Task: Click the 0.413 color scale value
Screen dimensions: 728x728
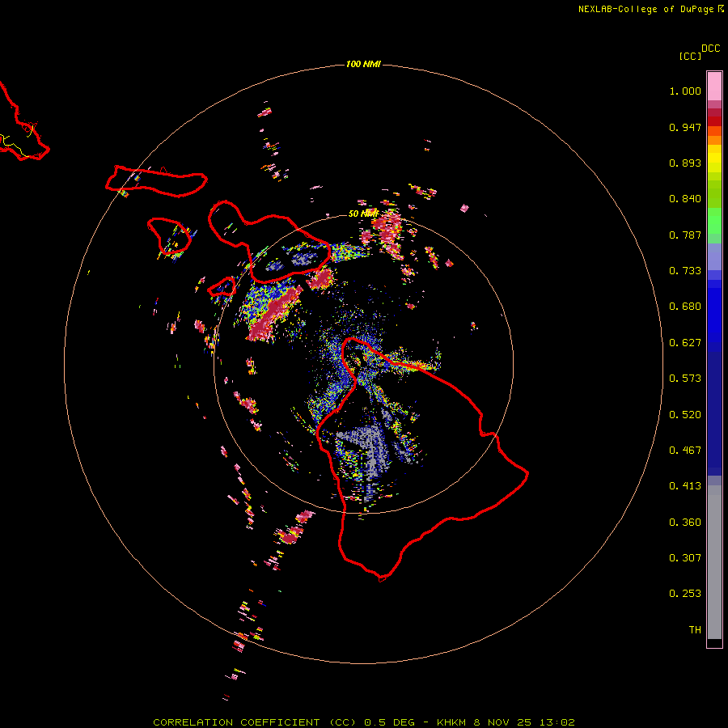Action: (685, 486)
